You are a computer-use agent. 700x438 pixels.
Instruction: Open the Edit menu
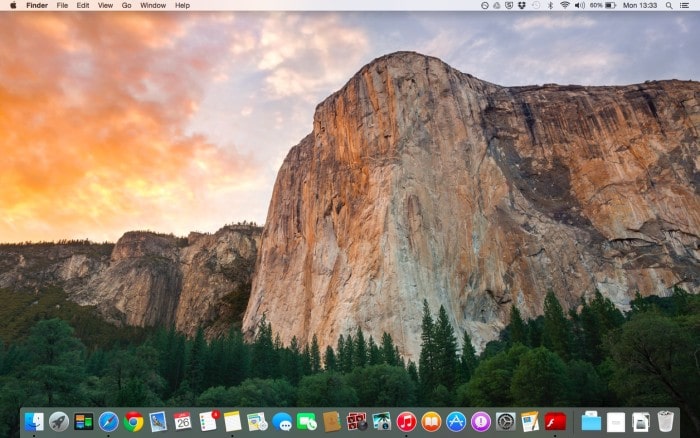point(83,5)
